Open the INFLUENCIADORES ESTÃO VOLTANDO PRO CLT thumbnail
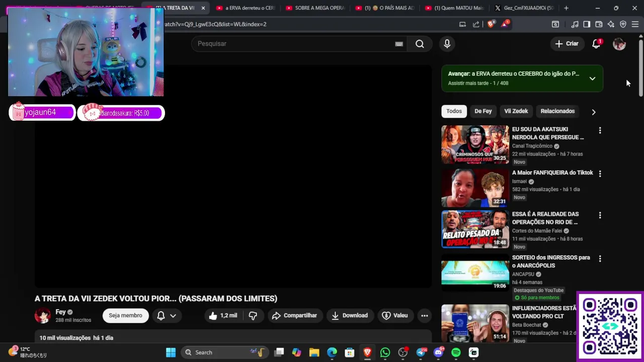 [475, 323]
